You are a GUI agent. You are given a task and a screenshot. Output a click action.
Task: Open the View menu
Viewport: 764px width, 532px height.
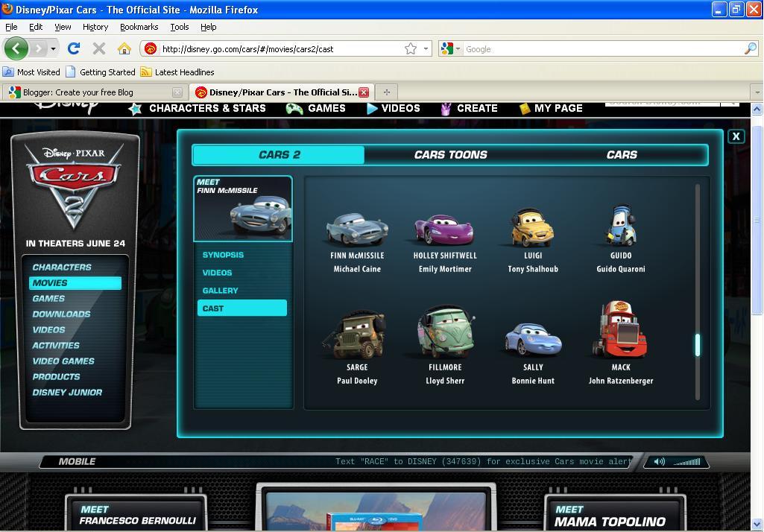click(x=63, y=27)
